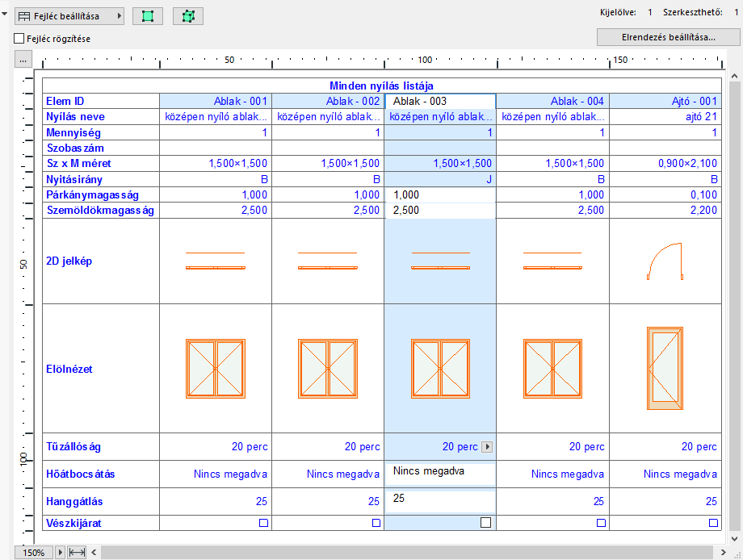Click horizontal scrollbar left arrow
The image size is (743, 560).
pos(94,553)
